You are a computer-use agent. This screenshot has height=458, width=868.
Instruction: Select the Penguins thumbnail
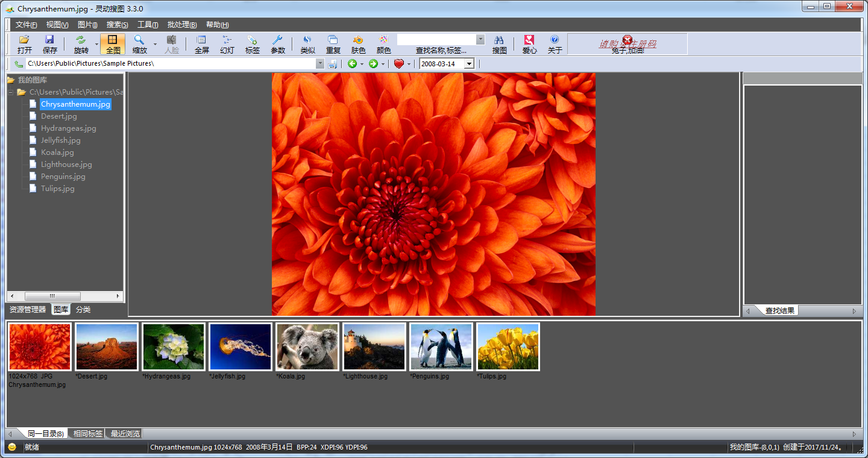[x=441, y=347]
